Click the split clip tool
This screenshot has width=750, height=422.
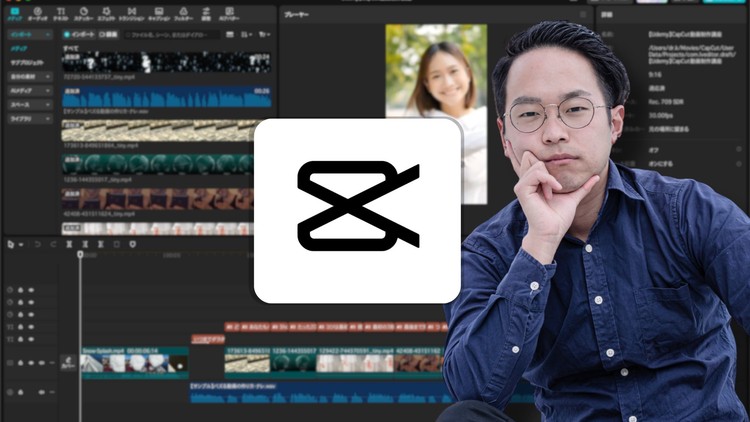[x=69, y=244]
